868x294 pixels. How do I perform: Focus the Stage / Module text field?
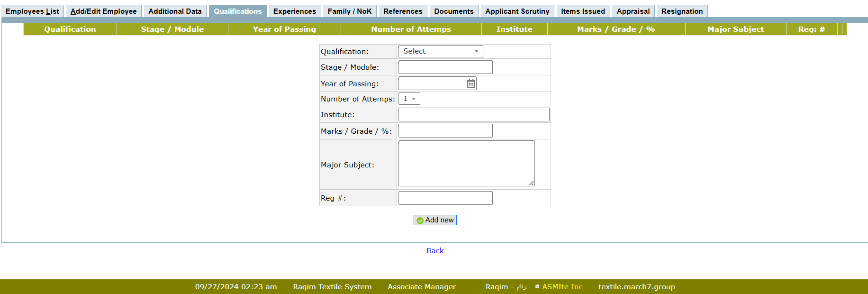(x=445, y=67)
